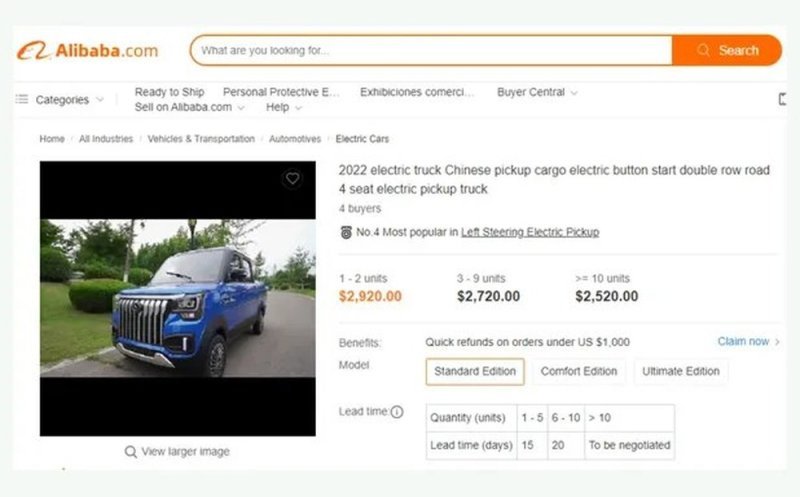Click the most popular ranking badge icon
This screenshot has height=497, width=800.
click(346, 232)
